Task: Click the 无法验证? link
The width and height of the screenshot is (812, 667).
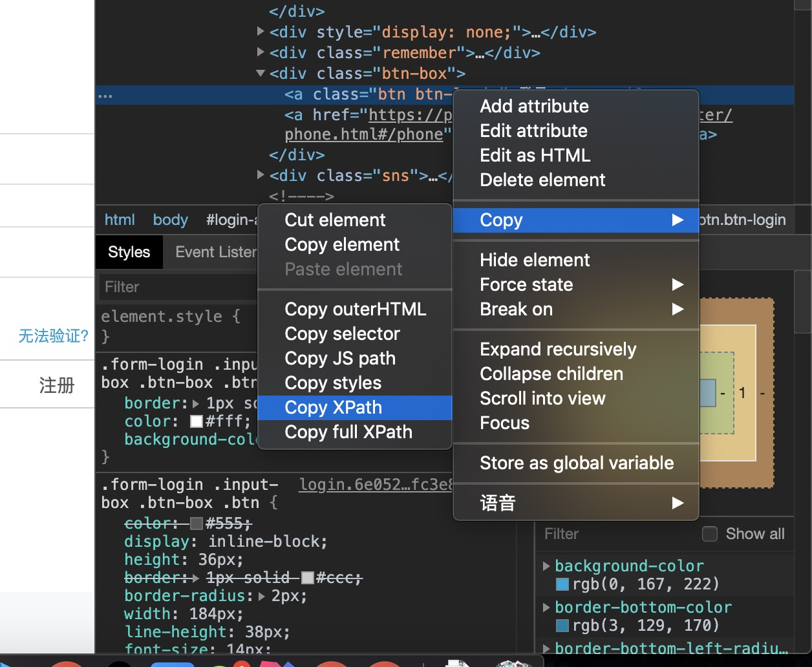Action: click(x=54, y=336)
